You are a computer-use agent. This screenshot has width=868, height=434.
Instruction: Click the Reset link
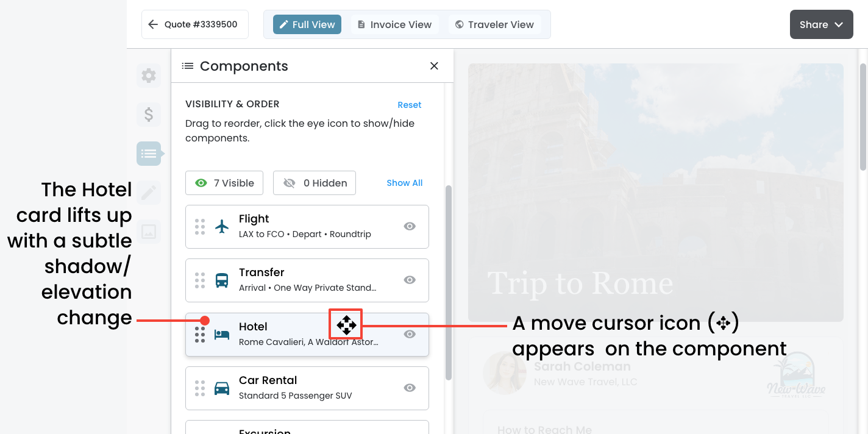409,105
